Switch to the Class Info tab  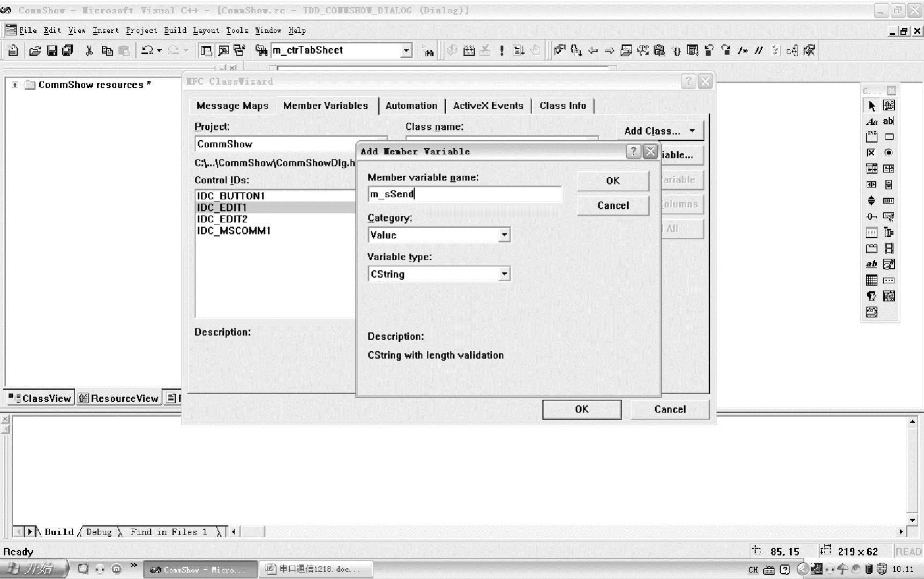pyautogui.click(x=563, y=106)
